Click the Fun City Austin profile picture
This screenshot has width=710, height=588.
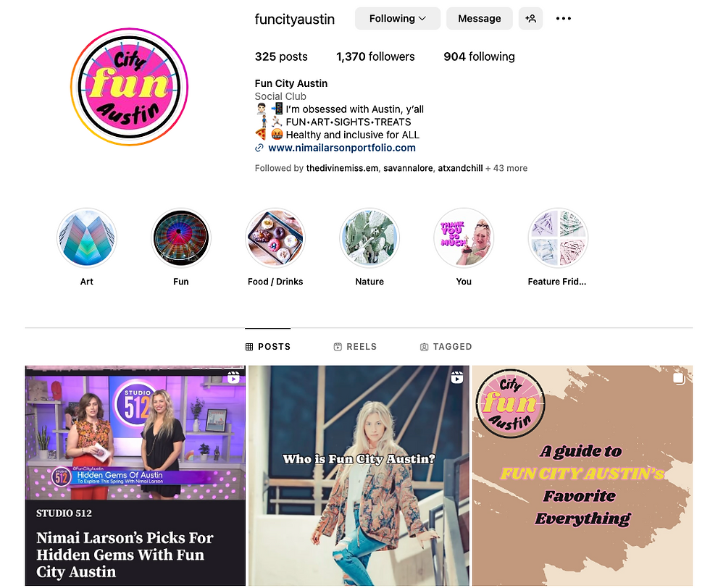(130, 87)
